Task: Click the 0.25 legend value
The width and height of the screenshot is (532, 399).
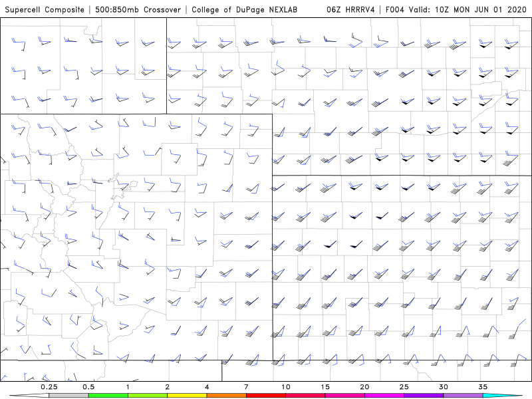Action: click(x=49, y=387)
